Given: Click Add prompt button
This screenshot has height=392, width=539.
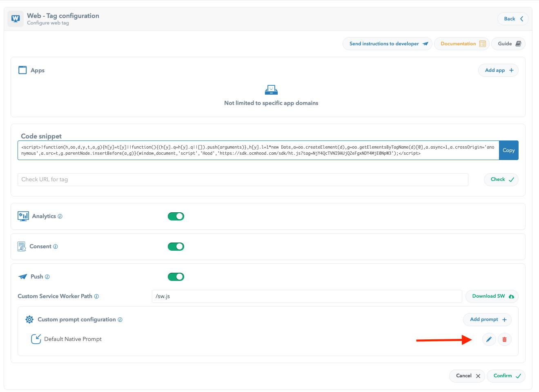Looking at the screenshot, I should click(488, 320).
